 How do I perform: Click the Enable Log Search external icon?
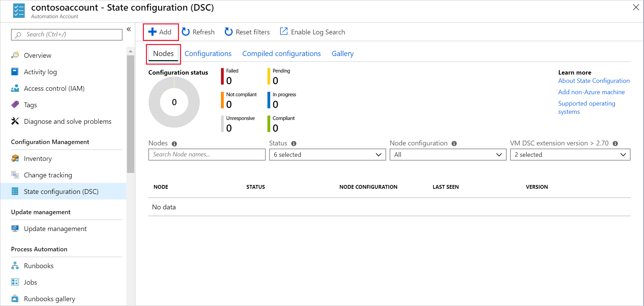tap(284, 31)
